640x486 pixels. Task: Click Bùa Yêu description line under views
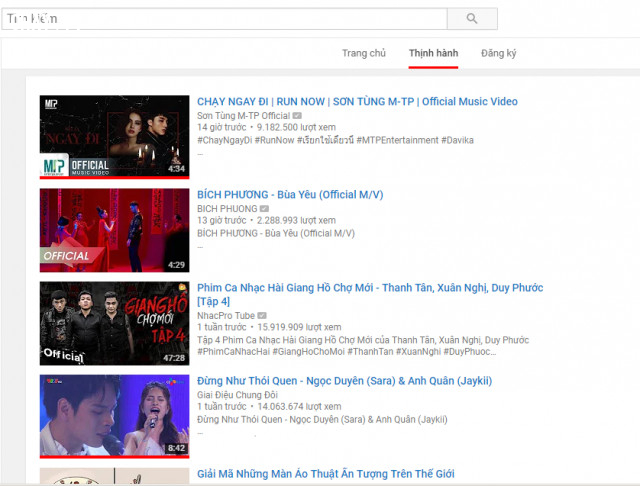276,233
